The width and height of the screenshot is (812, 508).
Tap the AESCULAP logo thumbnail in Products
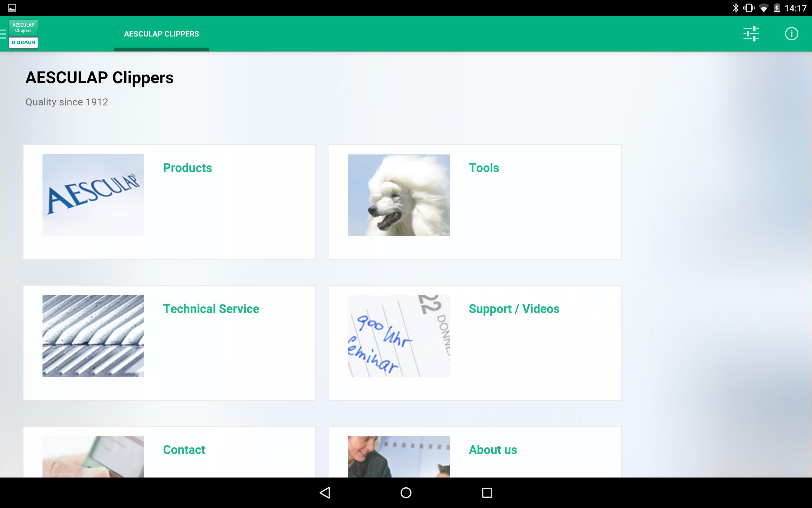tap(93, 195)
